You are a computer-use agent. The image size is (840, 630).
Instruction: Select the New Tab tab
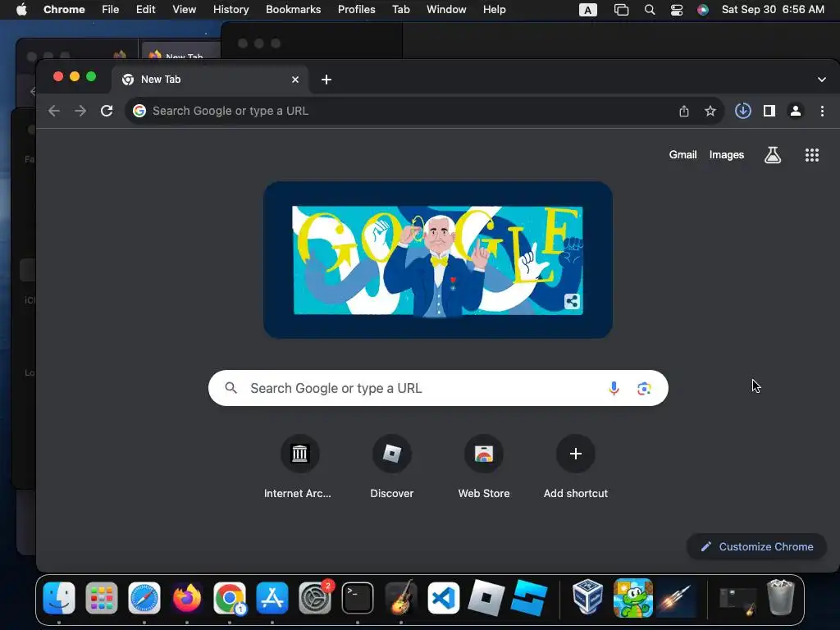point(210,80)
